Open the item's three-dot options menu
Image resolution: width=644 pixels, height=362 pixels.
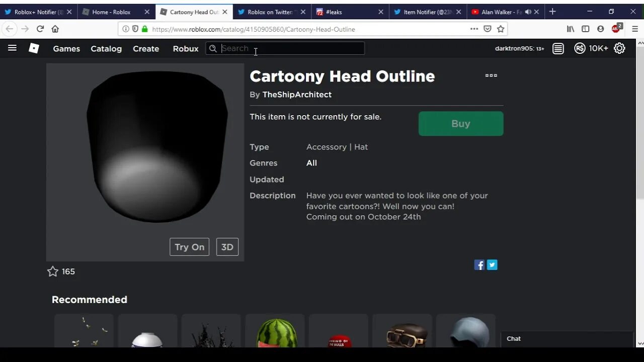point(491,75)
